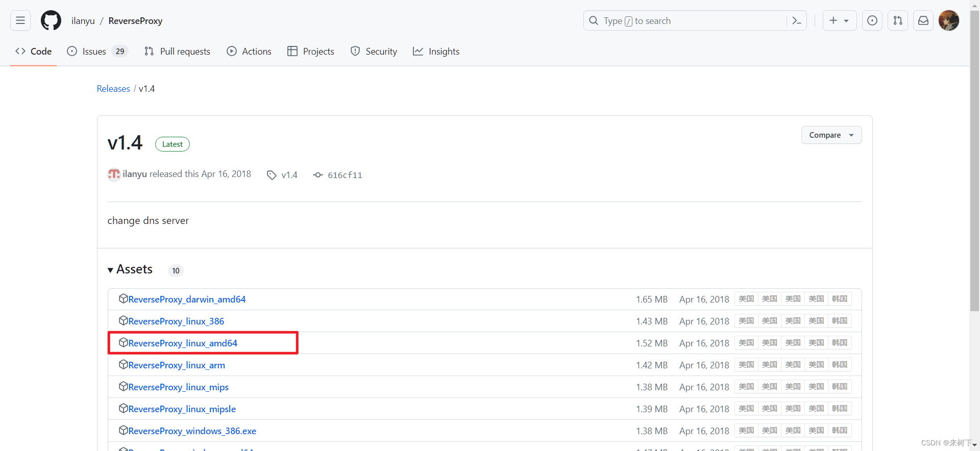The width and height of the screenshot is (980, 451).
Task: Click the 1.65 MB size text
Action: [x=652, y=299]
